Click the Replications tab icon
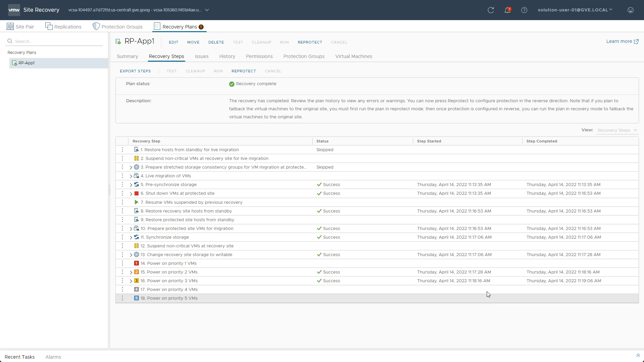 click(x=49, y=26)
